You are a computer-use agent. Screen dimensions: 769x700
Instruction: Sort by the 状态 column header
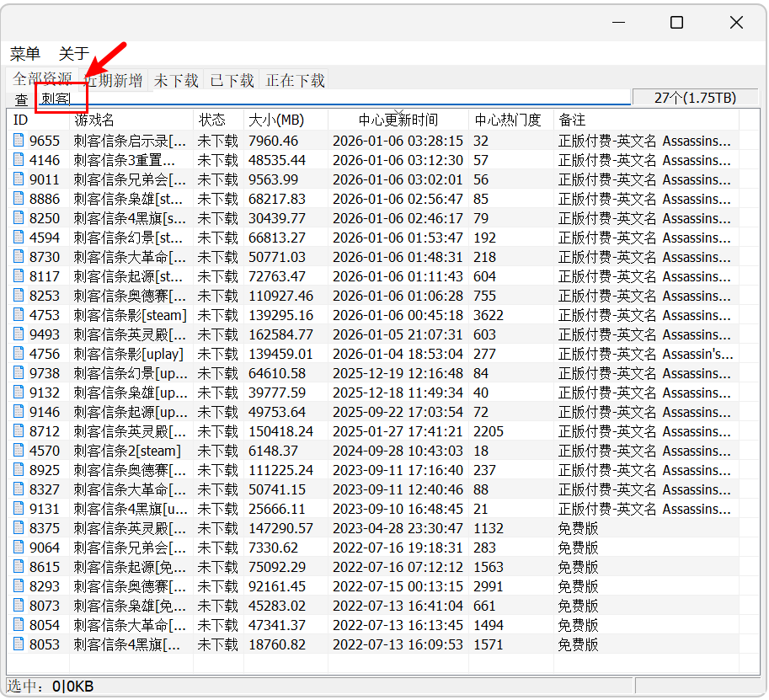click(x=219, y=120)
